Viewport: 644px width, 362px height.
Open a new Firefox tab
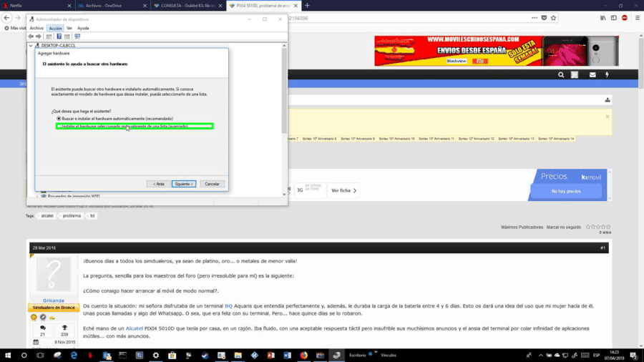tap(307, 6)
